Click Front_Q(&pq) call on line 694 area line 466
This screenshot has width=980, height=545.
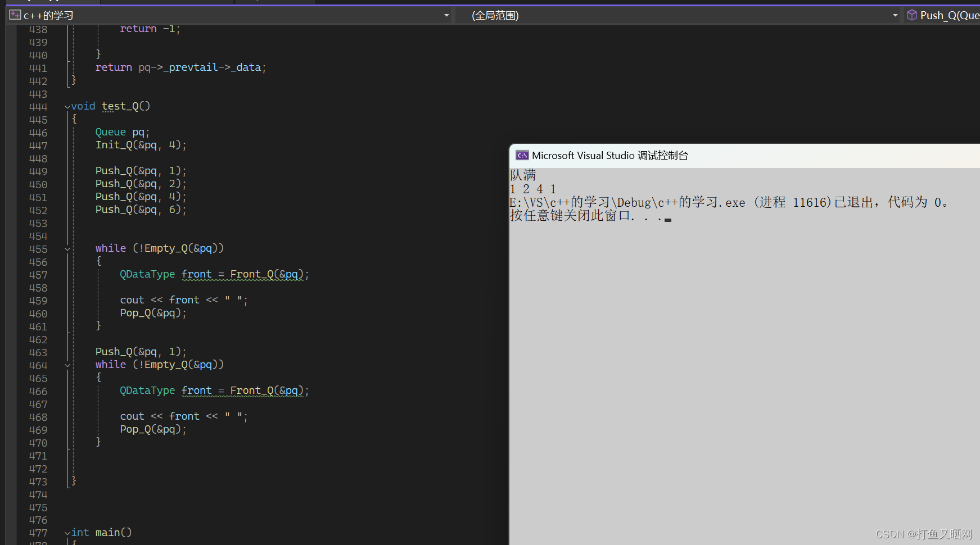pyautogui.click(x=267, y=390)
